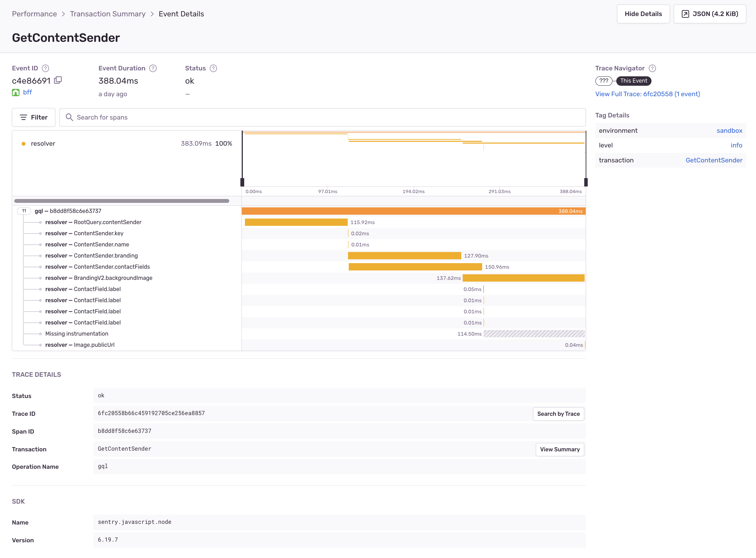The image size is (756, 558).
Task: Go to Transaction Summary breadcrumb
Action: [x=108, y=14]
